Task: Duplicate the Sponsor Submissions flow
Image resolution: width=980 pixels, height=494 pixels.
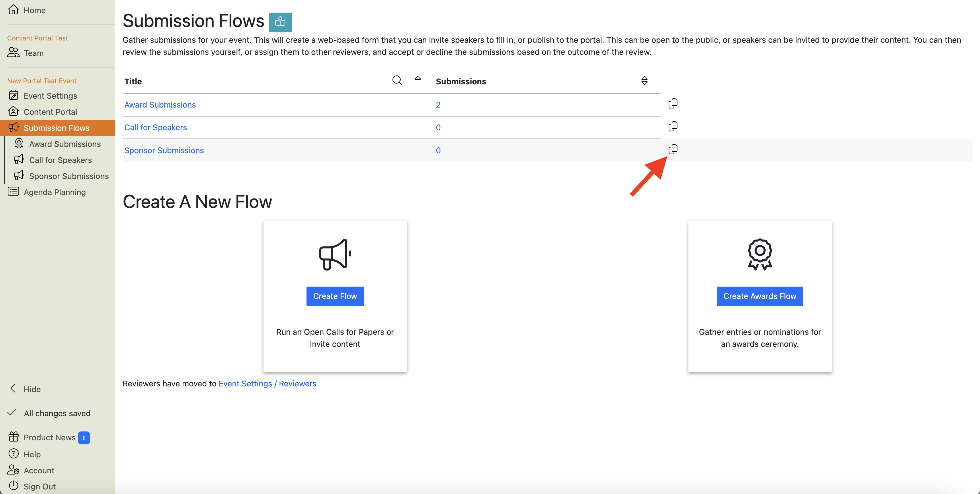Action: pos(673,149)
